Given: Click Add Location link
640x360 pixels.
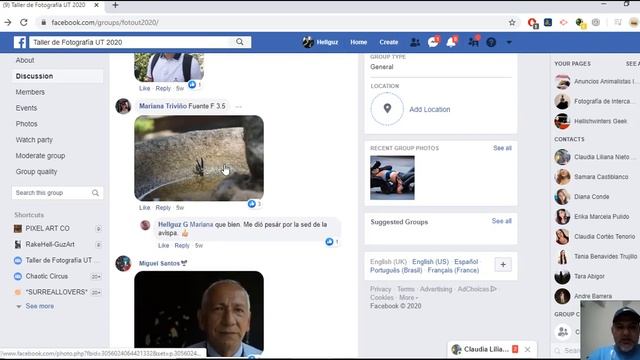Looking at the screenshot, I should click(429, 109).
